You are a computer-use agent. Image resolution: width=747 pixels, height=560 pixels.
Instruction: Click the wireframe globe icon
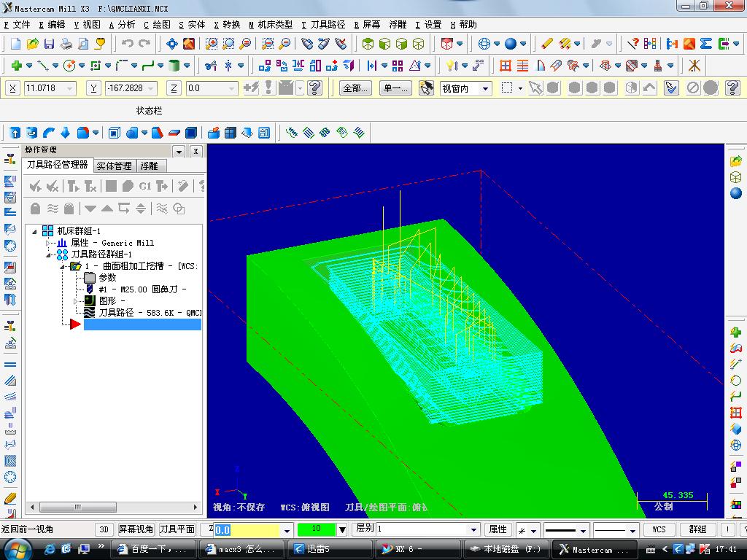tap(484, 44)
